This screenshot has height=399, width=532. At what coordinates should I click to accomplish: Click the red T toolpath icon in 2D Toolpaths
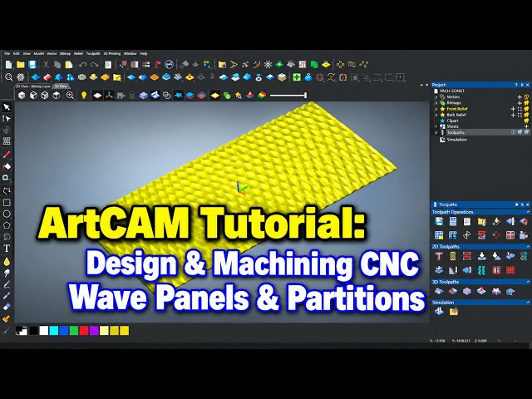pyautogui.click(x=439, y=256)
